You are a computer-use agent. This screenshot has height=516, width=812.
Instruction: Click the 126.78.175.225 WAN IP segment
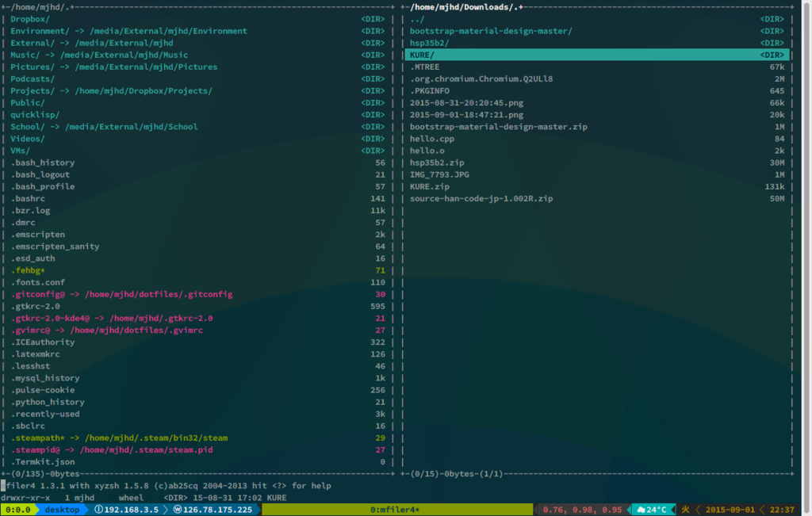[x=213, y=510]
